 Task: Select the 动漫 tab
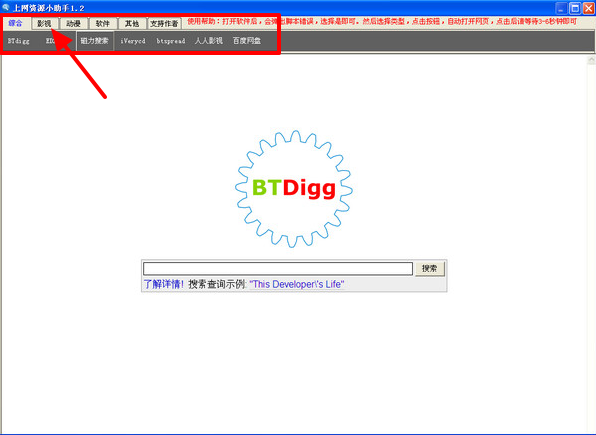[73, 24]
